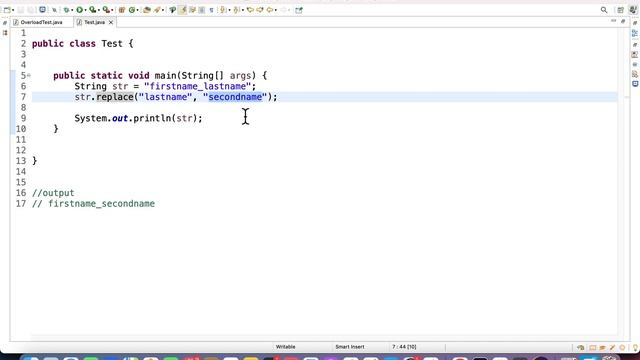Expand the Debug configurations dropdown arrow
640x360 pixels.
click(x=72, y=10)
